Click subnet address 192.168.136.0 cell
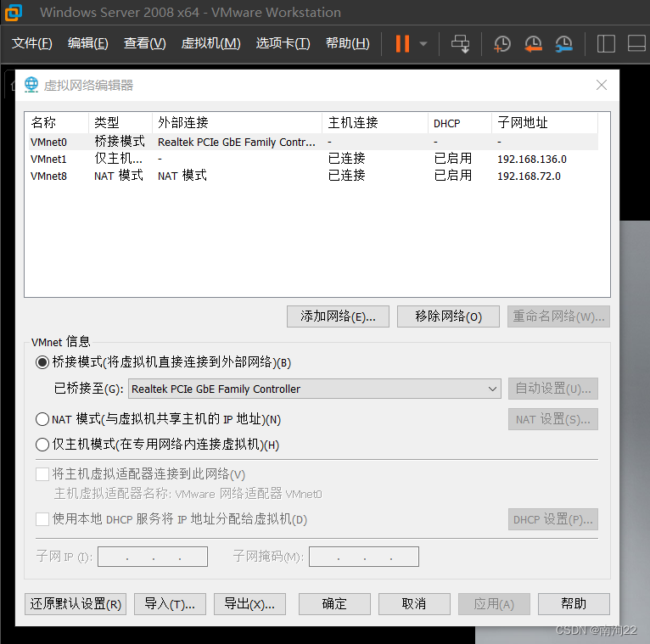Image resolution: width=650 pixels, height=644 pixels. click(532, 160)
